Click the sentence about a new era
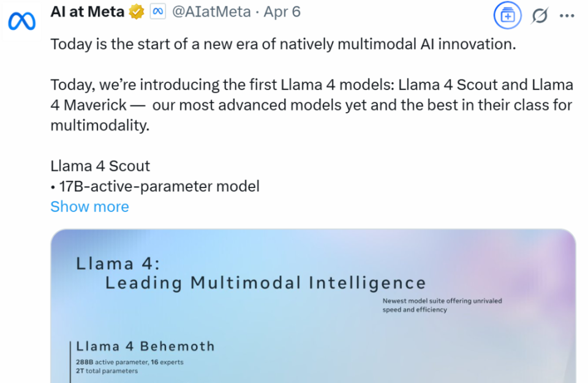588x383 pixels. point(284,45)
